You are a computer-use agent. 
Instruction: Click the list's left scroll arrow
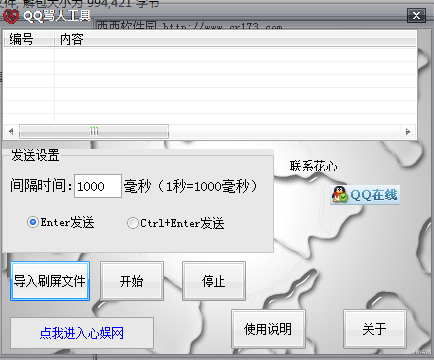click(11, 131)
